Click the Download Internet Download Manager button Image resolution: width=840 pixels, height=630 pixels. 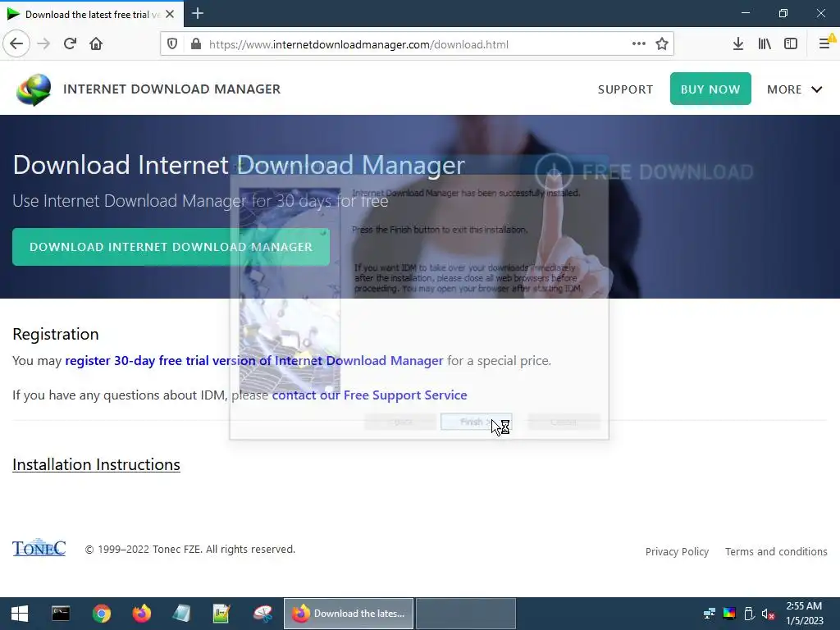(x=171, y=247)
